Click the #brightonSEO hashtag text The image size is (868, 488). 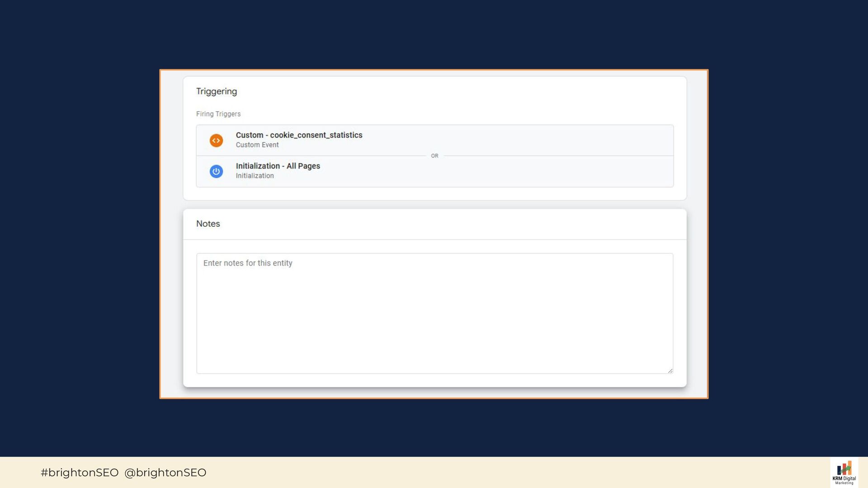pyautogui.click(x=80, y=473)
